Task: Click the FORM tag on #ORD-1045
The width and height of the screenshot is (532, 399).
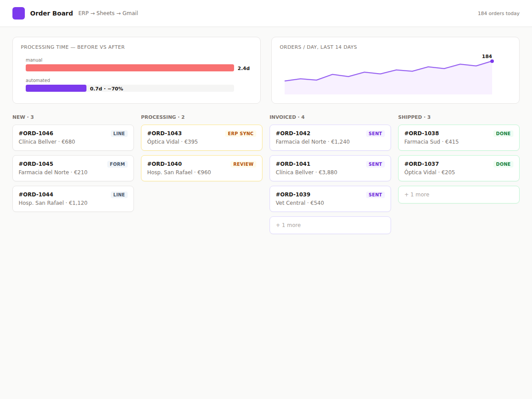Action: click(x=117, y=164)
